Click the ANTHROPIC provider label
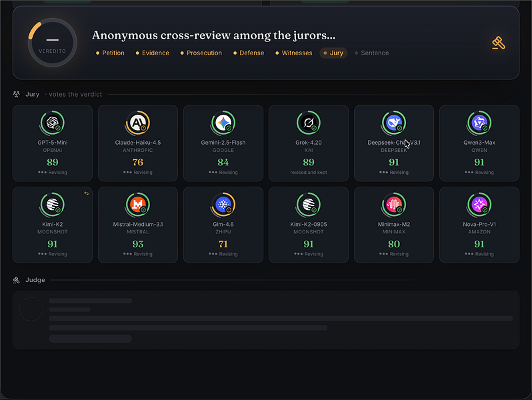532x400 pixels. point(138,150)
